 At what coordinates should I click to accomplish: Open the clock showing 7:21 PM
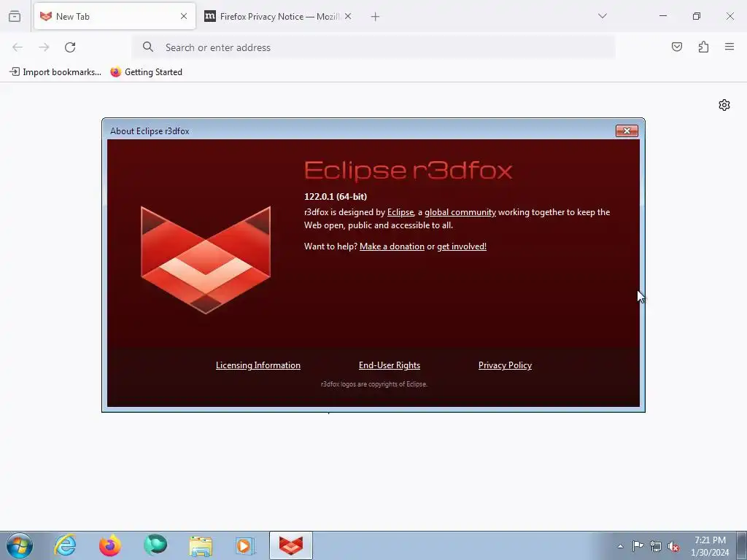coord(710,546)
